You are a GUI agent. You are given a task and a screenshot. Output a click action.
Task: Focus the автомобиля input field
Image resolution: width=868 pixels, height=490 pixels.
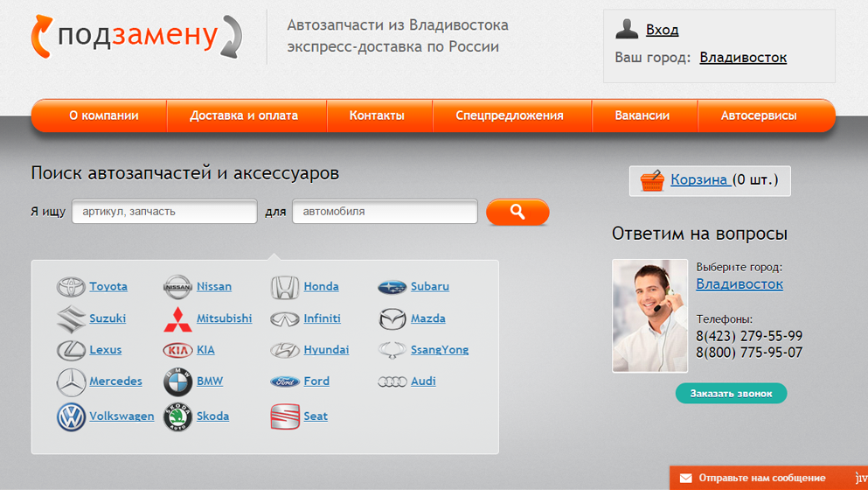pyautogui.click(x=385, y=212)
